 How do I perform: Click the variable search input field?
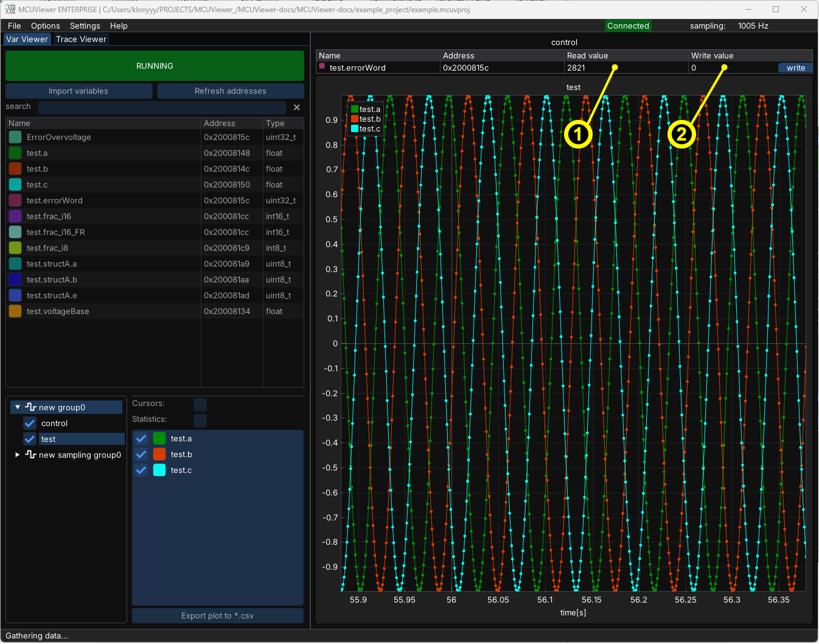(x=162, y=107)
